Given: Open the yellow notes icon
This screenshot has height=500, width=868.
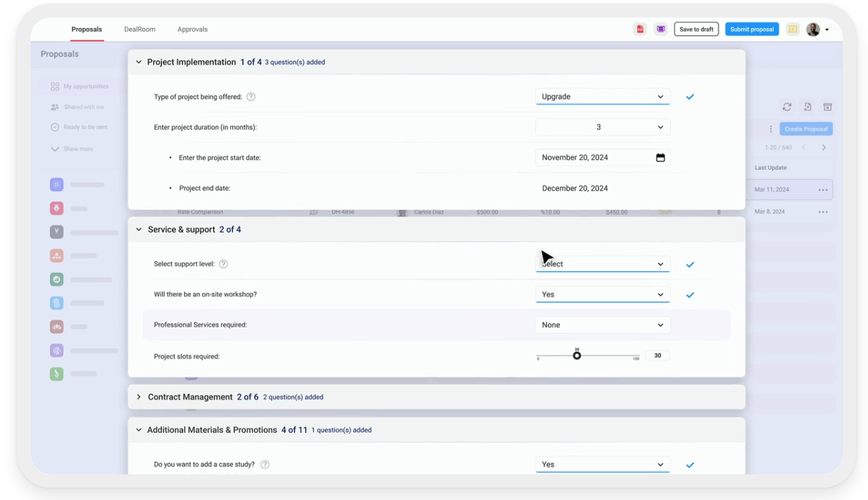Looking at the screenshot, I should click(792, 29).
